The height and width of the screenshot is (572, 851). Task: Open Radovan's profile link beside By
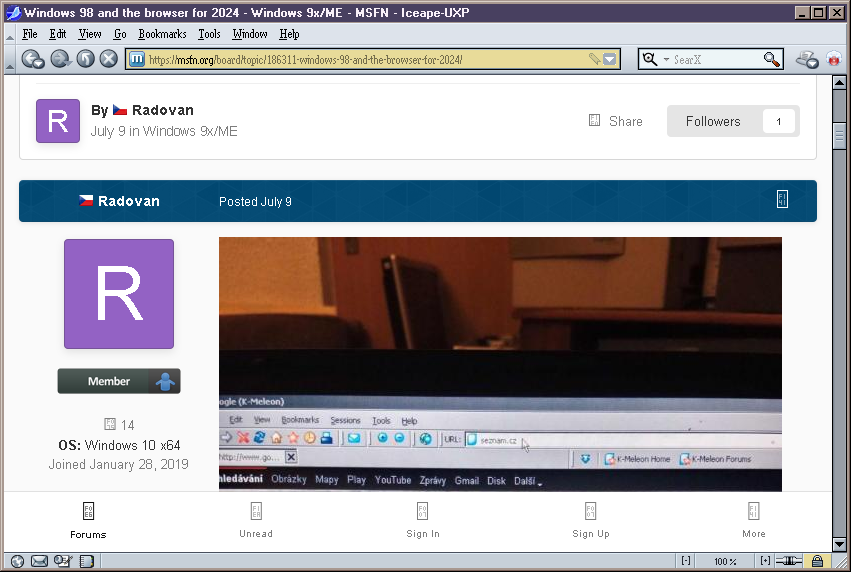tap(163, 110)
